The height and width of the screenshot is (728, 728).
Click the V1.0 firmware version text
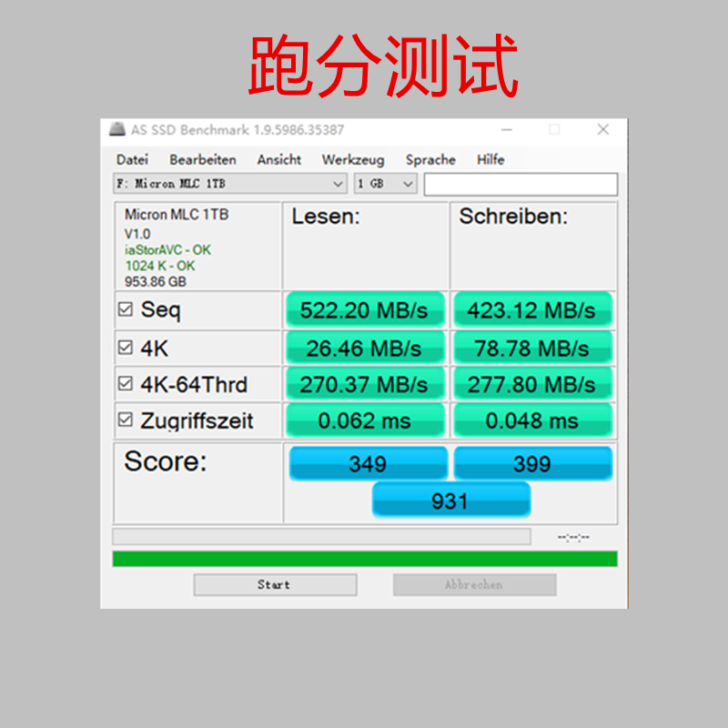click(137, 234)
